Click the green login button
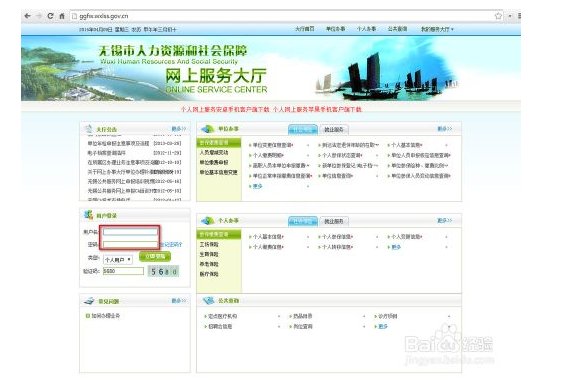This screenshot has height=388, width=566. pyautogui.click(x=155, y=256)
